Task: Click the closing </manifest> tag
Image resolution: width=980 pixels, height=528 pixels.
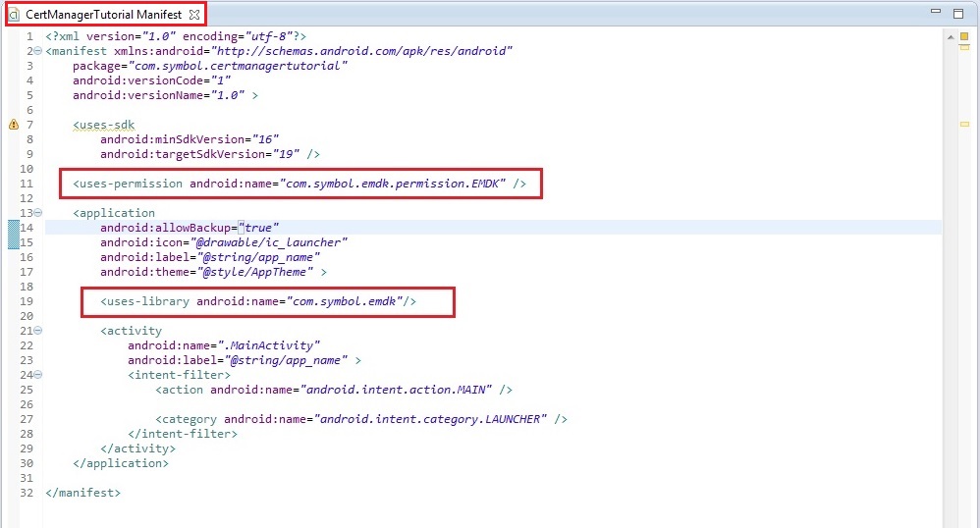Action: tap(82, 493)
